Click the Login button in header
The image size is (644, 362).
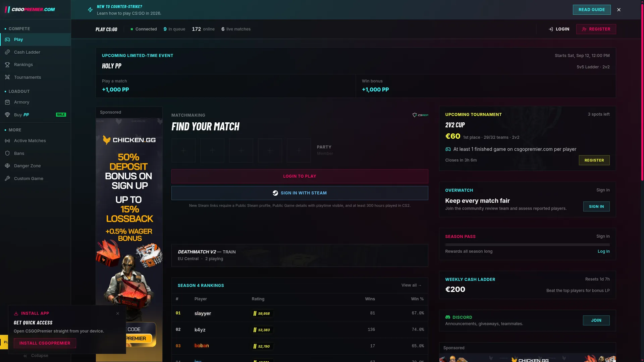click(559, 29)
